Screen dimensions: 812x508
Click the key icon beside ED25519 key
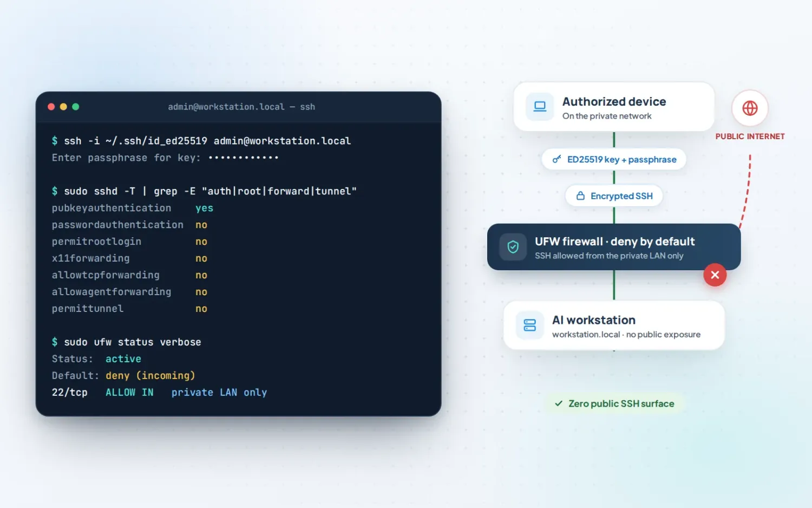click(556, 159)
